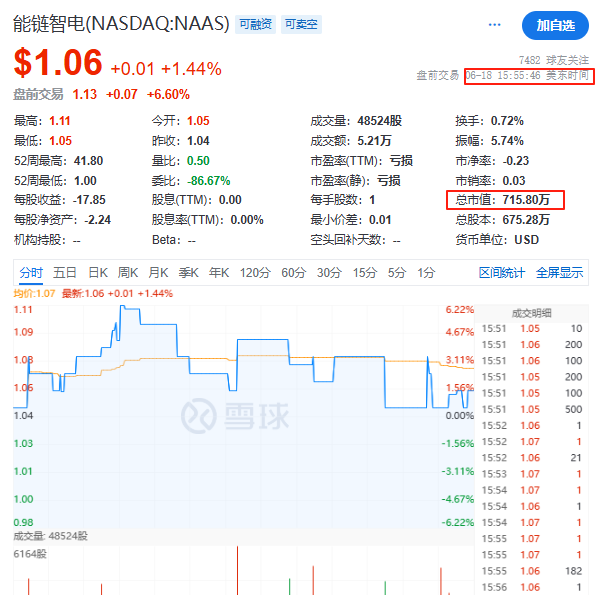Click the 7482 球友关注 text
The image size is (615, 595).
(554, 60)
